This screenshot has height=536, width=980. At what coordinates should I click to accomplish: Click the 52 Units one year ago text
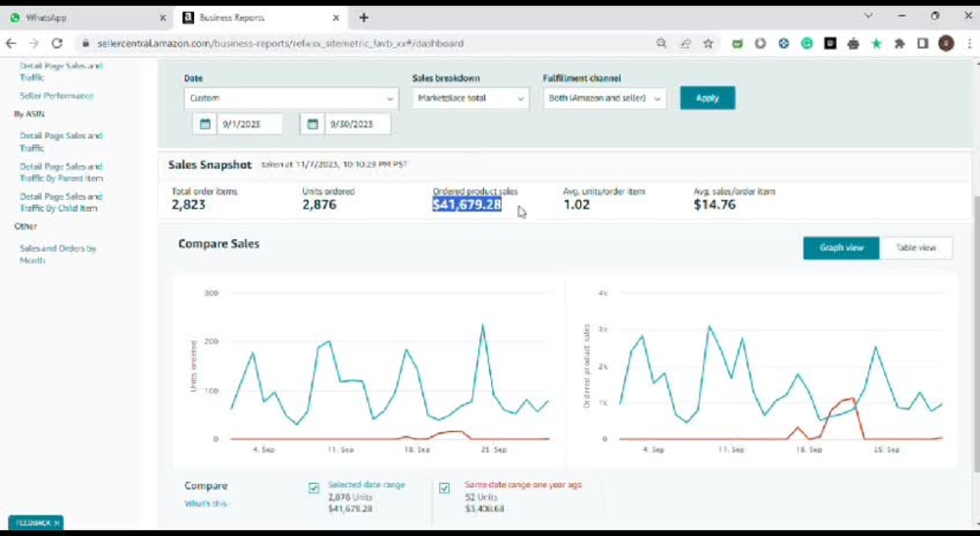pyautogui.click(x=481, y=497)
